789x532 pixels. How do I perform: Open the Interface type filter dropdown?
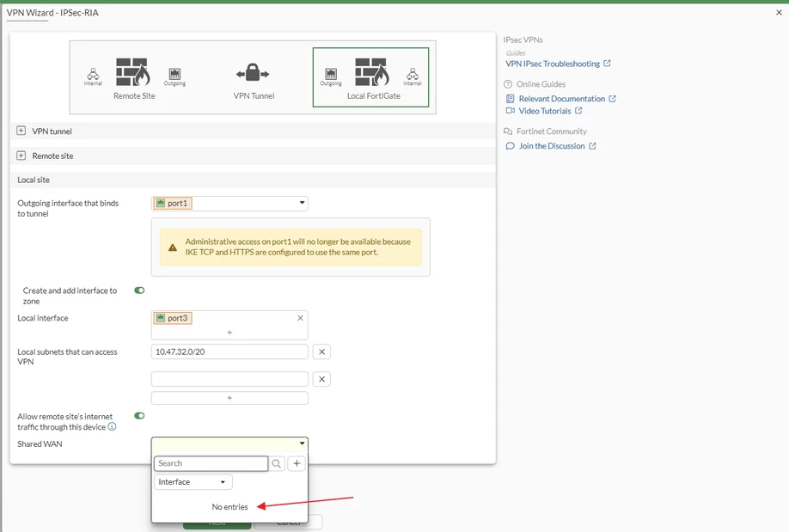tap(193, 482)
